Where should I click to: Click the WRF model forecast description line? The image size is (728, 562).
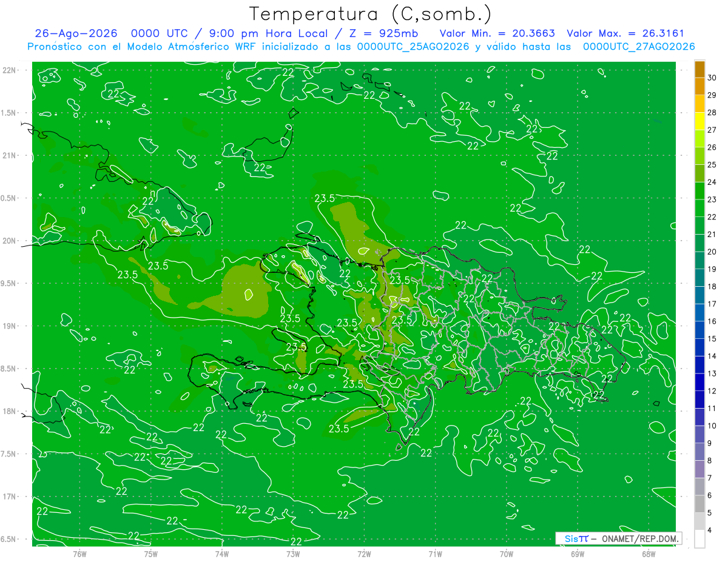pos(361,47)
